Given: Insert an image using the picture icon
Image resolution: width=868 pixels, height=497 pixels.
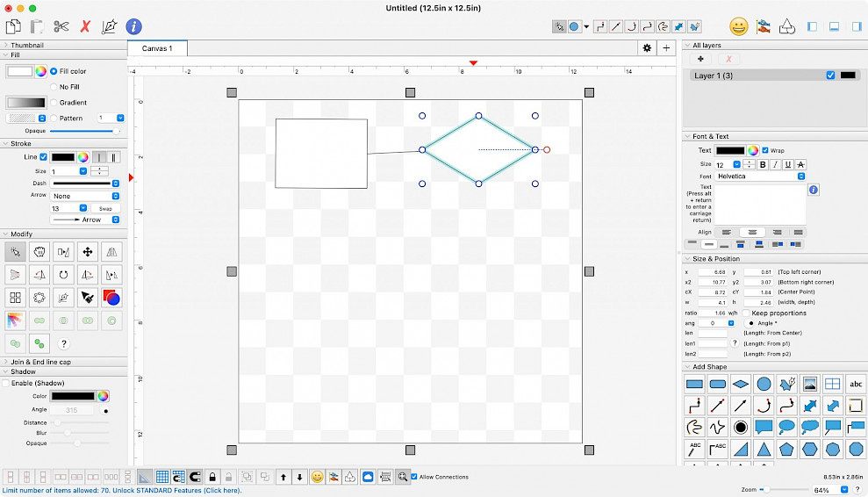Looking at the screenshot, I should 809,384.
